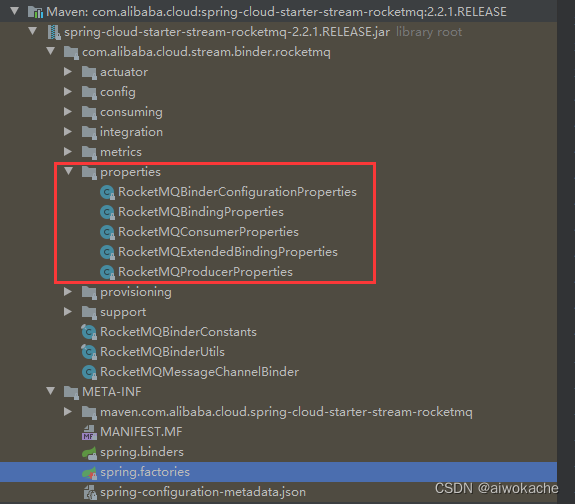Expand the metrics package

68,151
